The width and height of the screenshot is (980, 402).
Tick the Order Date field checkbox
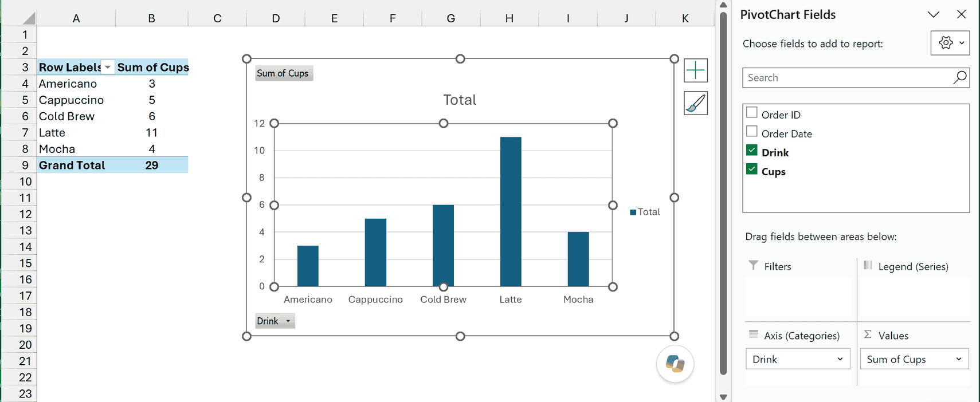[752, 131]
